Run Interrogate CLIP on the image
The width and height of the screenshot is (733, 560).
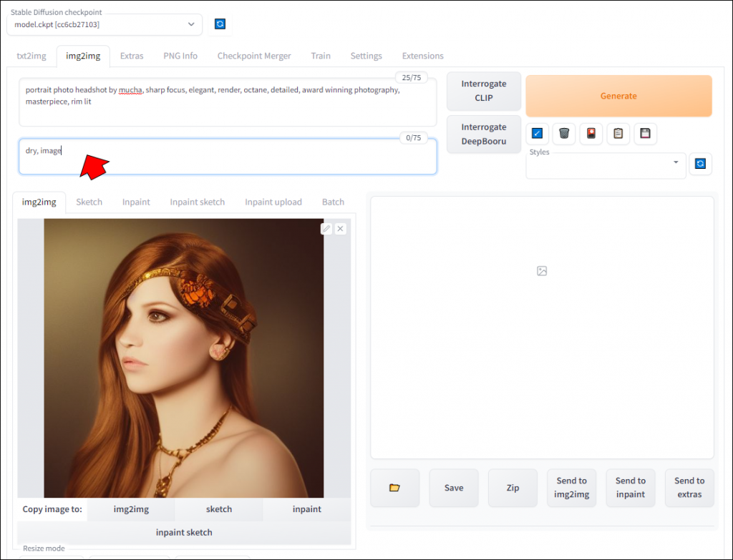click(x=483, y=91)
